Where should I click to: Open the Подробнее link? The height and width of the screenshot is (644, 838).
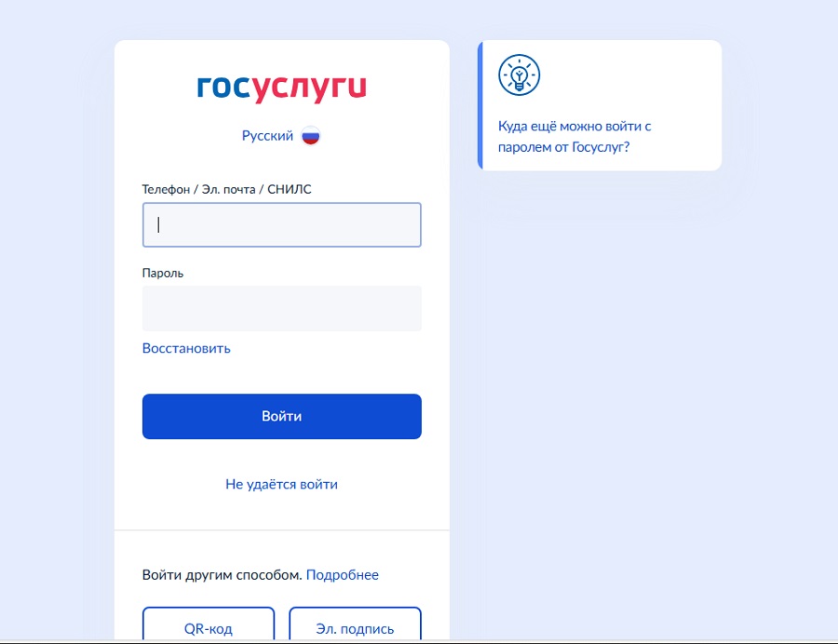[x=342, y=575]
